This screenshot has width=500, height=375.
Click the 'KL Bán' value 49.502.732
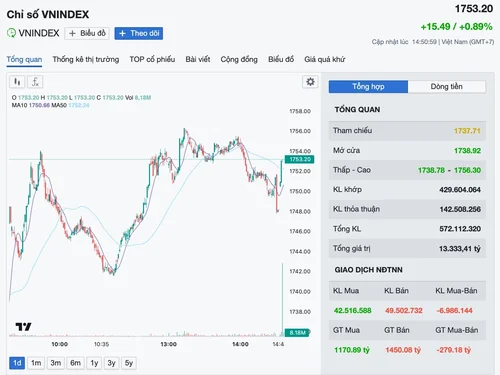coord(404,311)
